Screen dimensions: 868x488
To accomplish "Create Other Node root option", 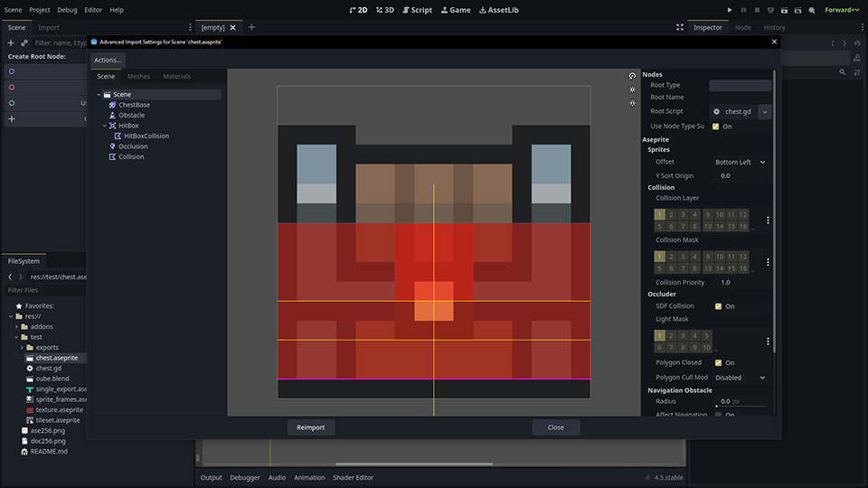I will [x=45, y=118].
